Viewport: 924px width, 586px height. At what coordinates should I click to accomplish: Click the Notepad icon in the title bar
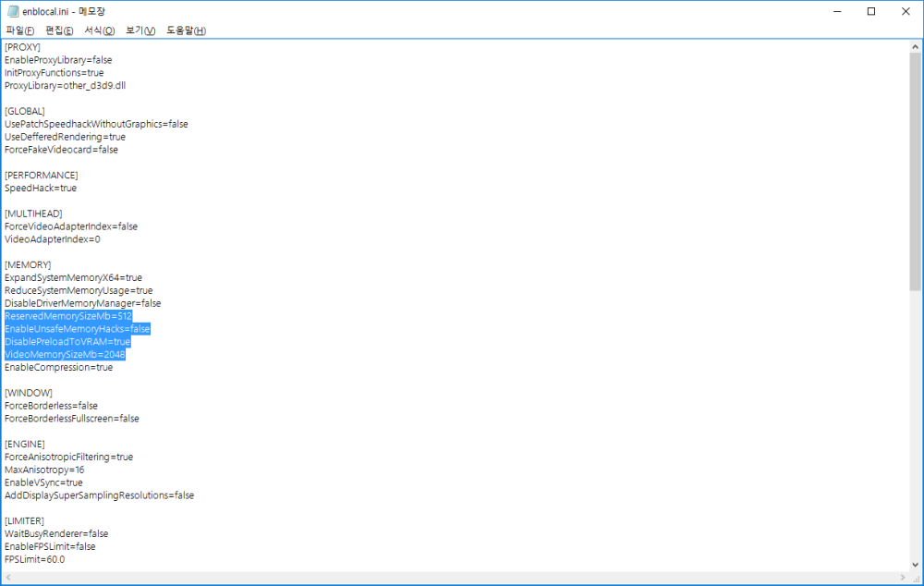pyautogui.click(x=11, y=12)
